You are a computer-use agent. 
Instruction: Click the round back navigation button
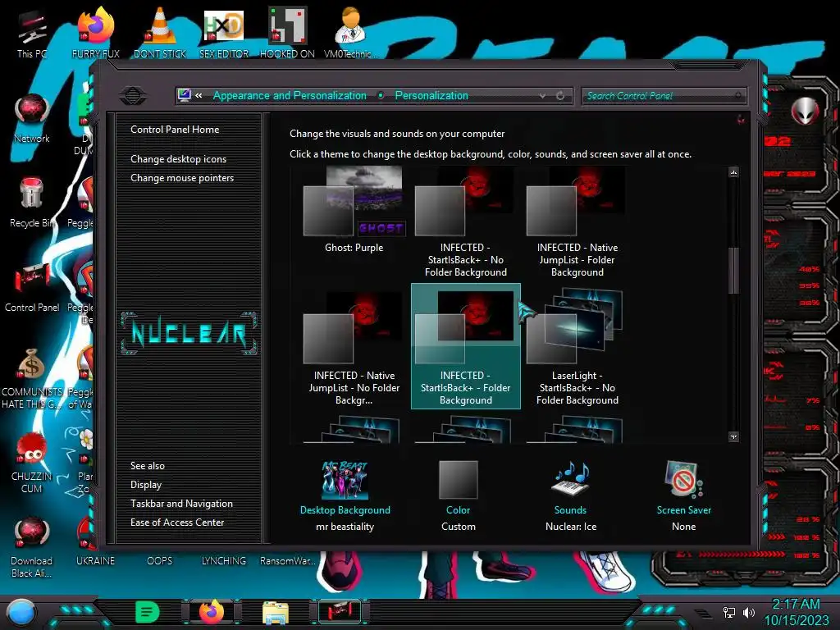point(133,96)
